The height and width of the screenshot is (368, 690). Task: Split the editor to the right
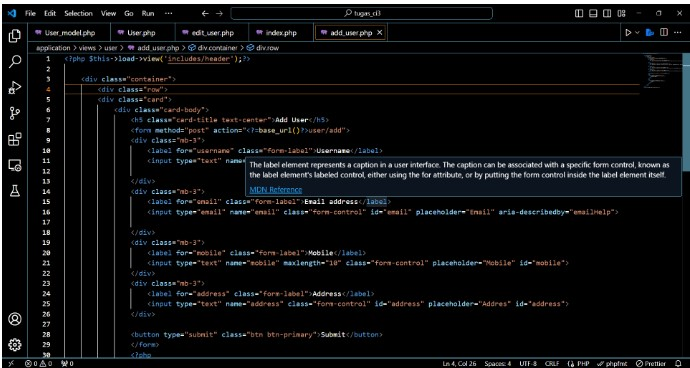pos(664,33)
